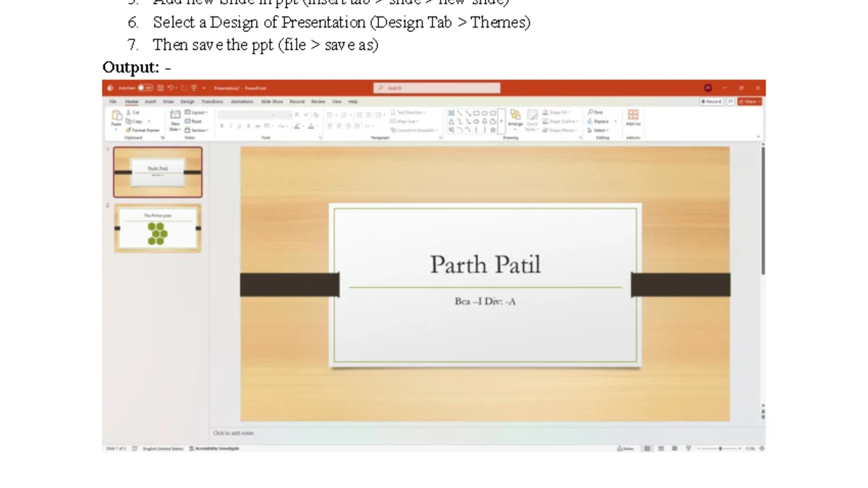Viewport: 868px width, 488px height.
Task: Open the Select dropdown in Editing
Action: coord(598,130)
